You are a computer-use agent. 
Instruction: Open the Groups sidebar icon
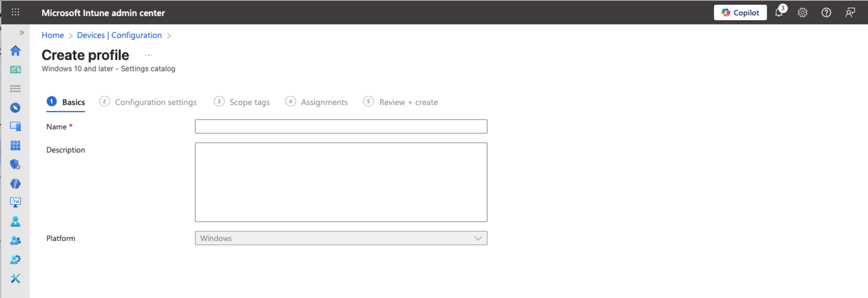point(15,240)
